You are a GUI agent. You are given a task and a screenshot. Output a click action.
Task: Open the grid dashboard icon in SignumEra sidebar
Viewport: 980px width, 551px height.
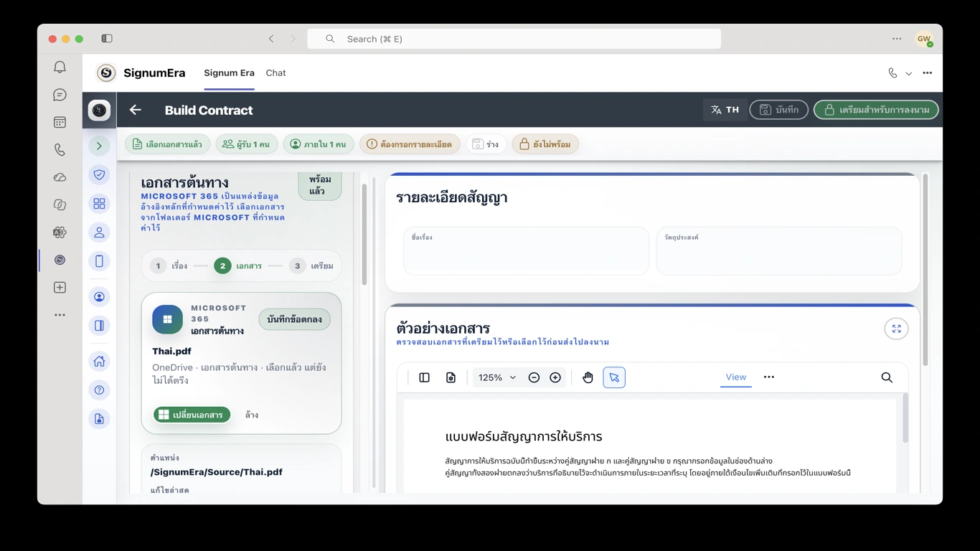pos(99,204)
